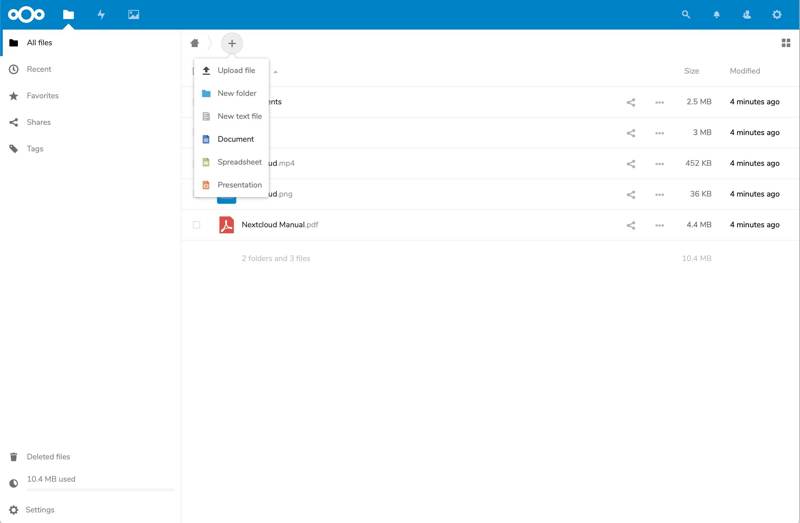This screenshot has height=523, width=800.
Task: Sort by Size column header
Action: tap(691, 71)
